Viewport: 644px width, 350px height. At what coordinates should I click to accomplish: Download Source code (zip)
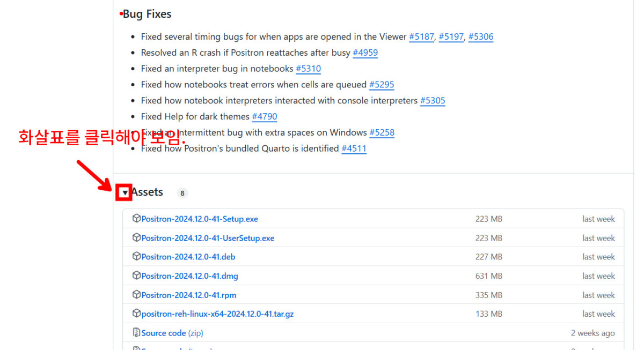[x=172, y=333]
